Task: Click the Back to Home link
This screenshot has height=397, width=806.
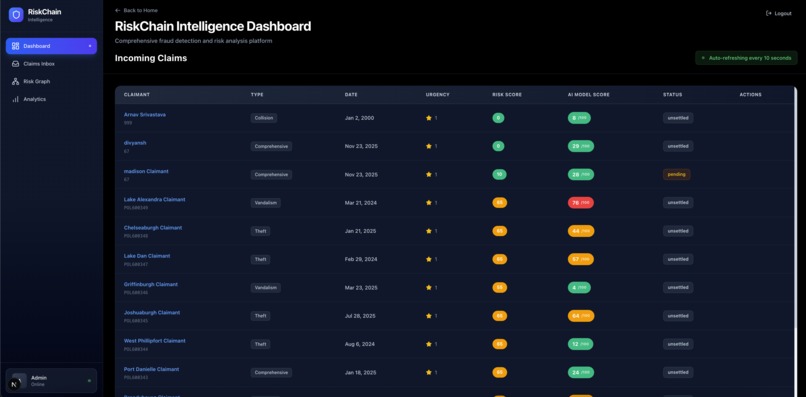Action: [x=136, y=10]
